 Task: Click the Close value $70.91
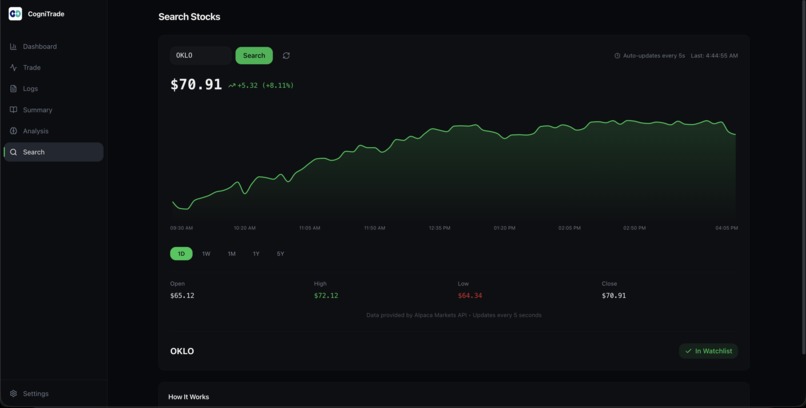pos(614,295)
